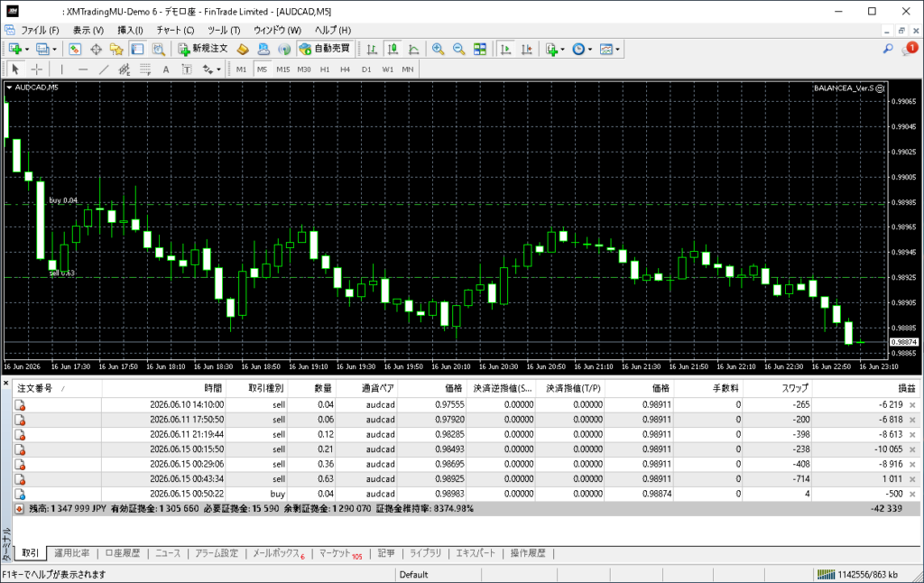
Task: Toggle the Market Watch window icon
Action: [x=75, y=49]
